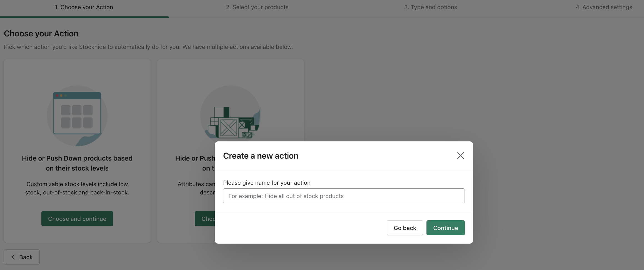Close the Create a new action dialog
644x270 pixels.
[460, 156]
